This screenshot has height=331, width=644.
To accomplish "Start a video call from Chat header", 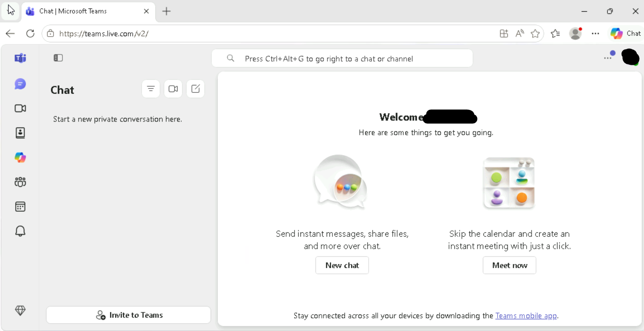I will click(x=173, y=89).
